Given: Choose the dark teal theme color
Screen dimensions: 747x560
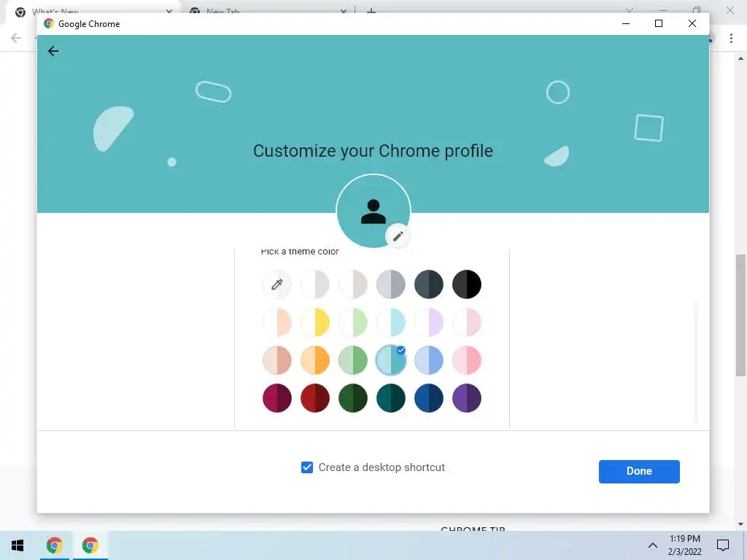Looking at the screenshot, I should tap(391, 398).
